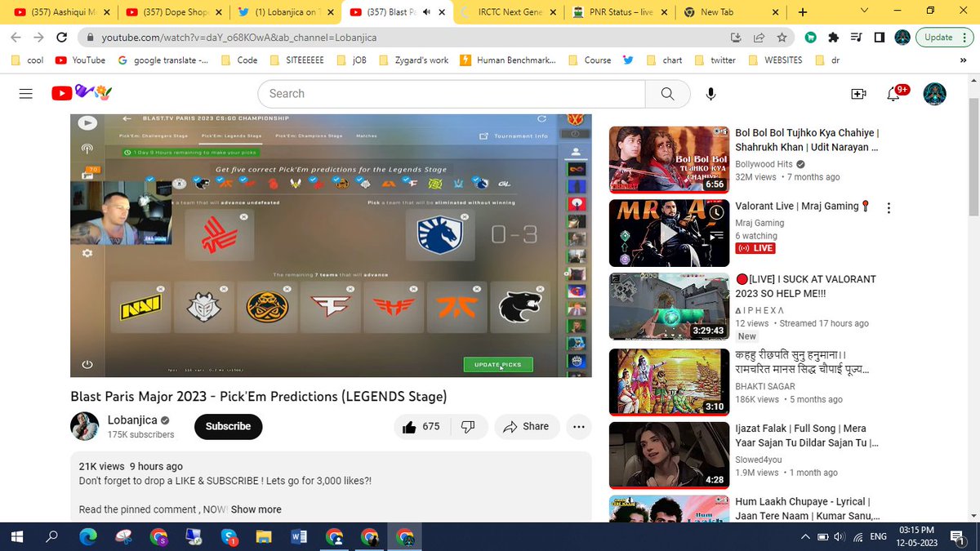Go back in browser history
980x551 pixels.
coord(17,38)
